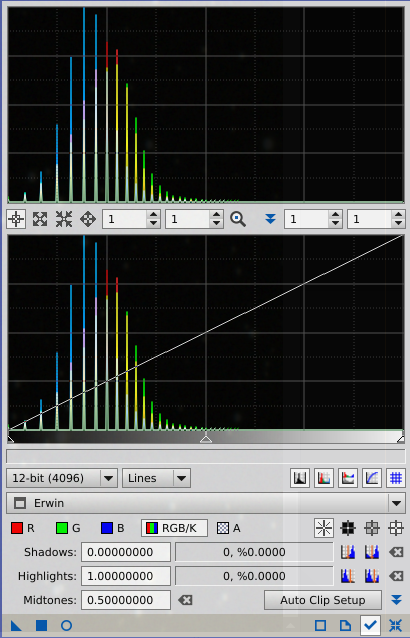
Task: Click the Highlights value field 1.00000000
Action: point(126,576)
